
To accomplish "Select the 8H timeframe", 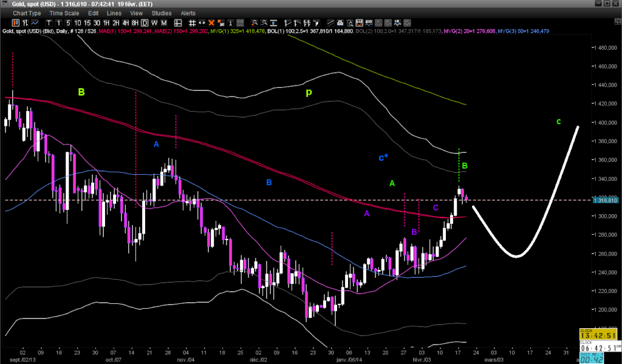I will pos(135,23).
